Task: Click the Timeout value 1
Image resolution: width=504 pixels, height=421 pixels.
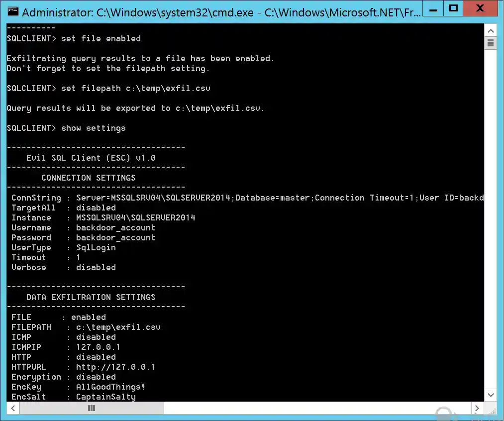Action: point(78,258)
